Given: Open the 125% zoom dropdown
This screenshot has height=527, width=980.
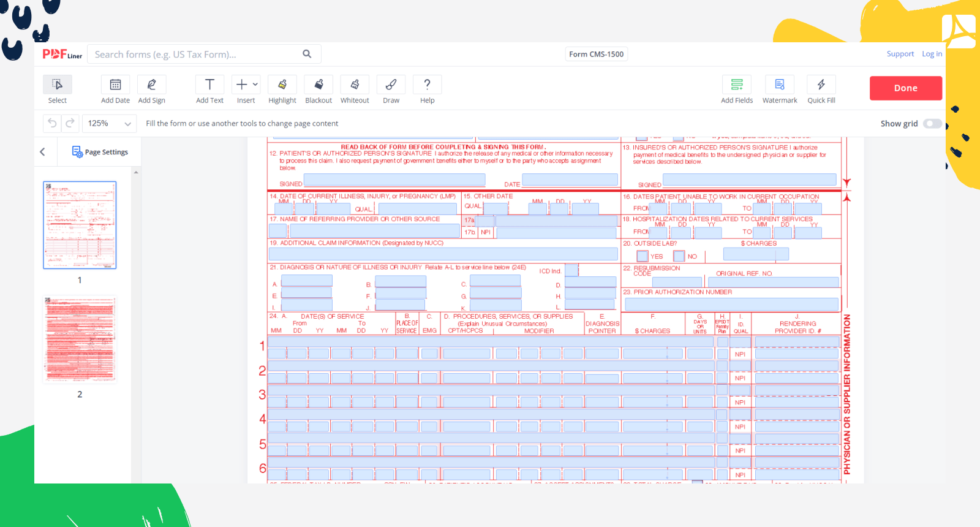Looking at the screenshot, I should 110,124.
